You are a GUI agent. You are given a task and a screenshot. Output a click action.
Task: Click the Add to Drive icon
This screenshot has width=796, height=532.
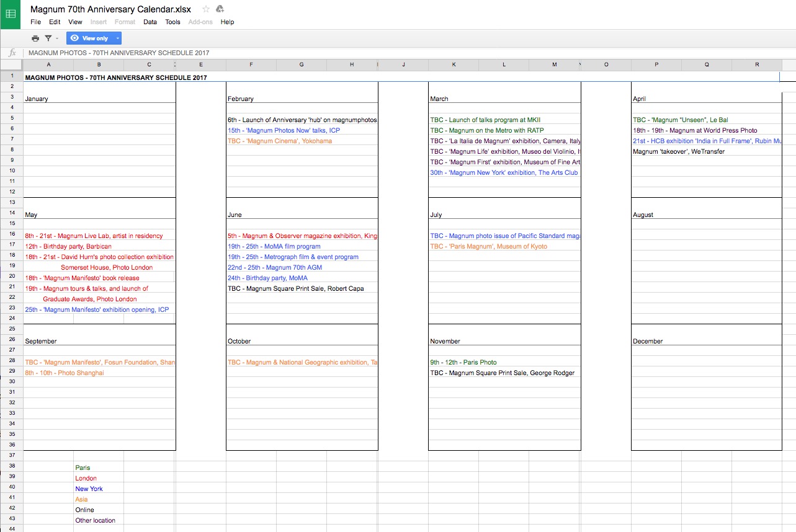pos(220,9)
